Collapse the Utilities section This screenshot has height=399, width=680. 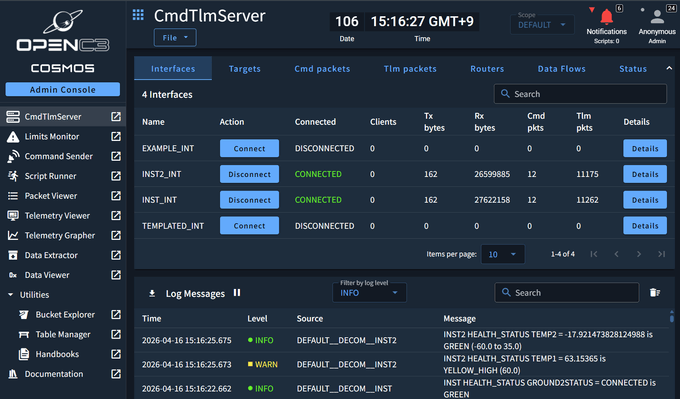(10, 294)
